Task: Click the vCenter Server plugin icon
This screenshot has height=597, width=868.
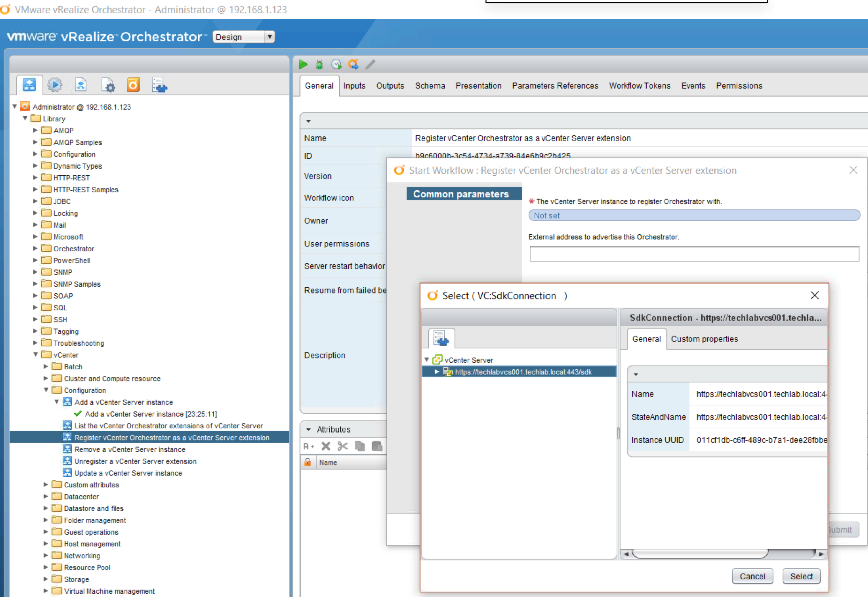Action: pos(437,359)
